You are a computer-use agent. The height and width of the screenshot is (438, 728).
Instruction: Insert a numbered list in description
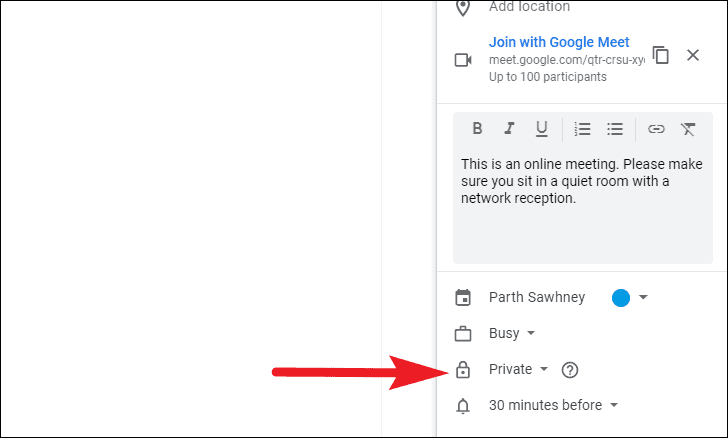click(x=582, y=129)
